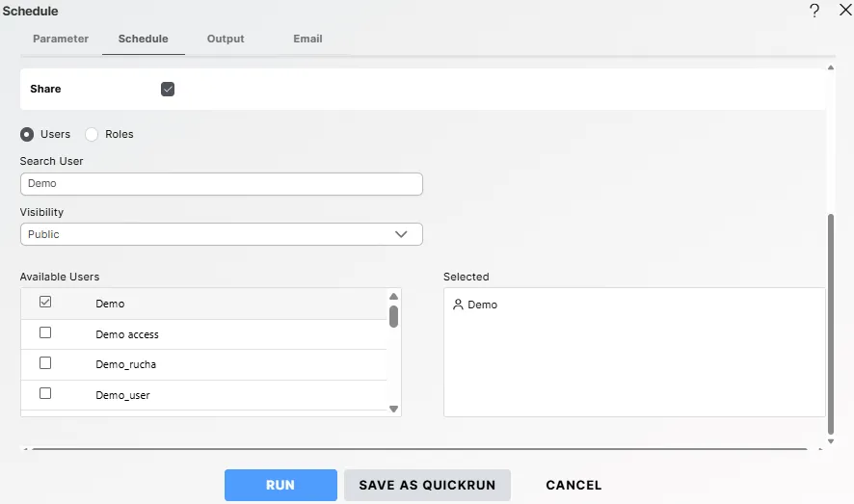
Task: Uncheck the Share checkbox
Action: (168, 89)
